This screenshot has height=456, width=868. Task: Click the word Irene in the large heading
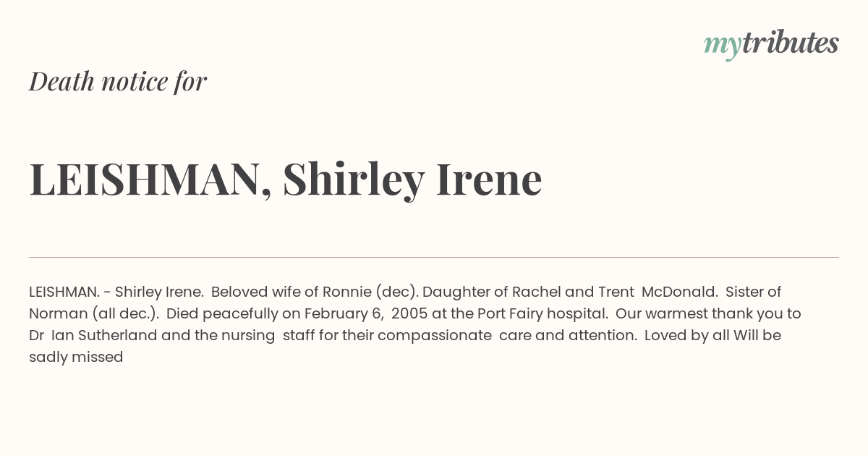[488, 179]
